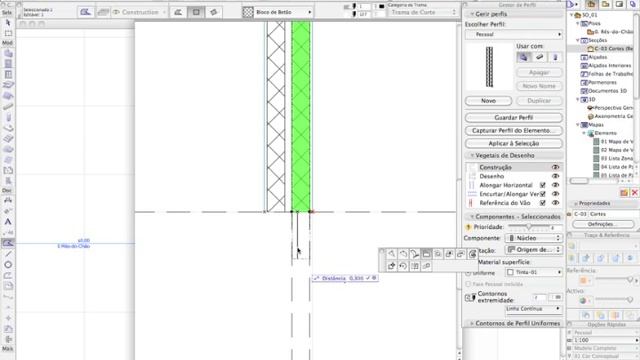Screen dimensions: 640x360
Task: Click the Guardar Perfil button
Action: pos(513,118)
